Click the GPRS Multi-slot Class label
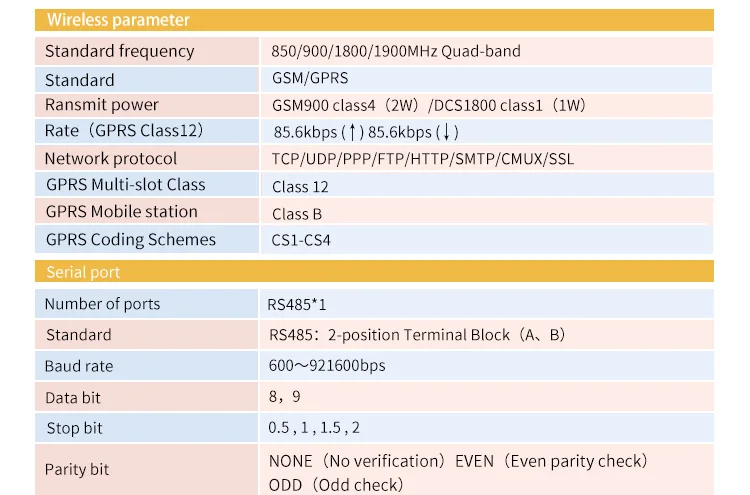This screenshot has height=495, width=750. pos(125,185)
